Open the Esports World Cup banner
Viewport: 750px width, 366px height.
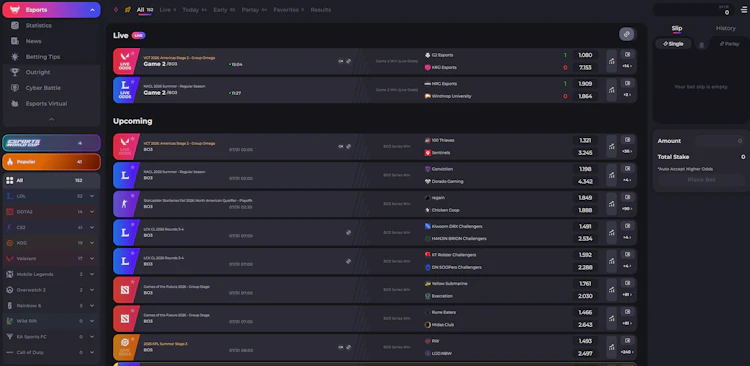tap(52, 143)
